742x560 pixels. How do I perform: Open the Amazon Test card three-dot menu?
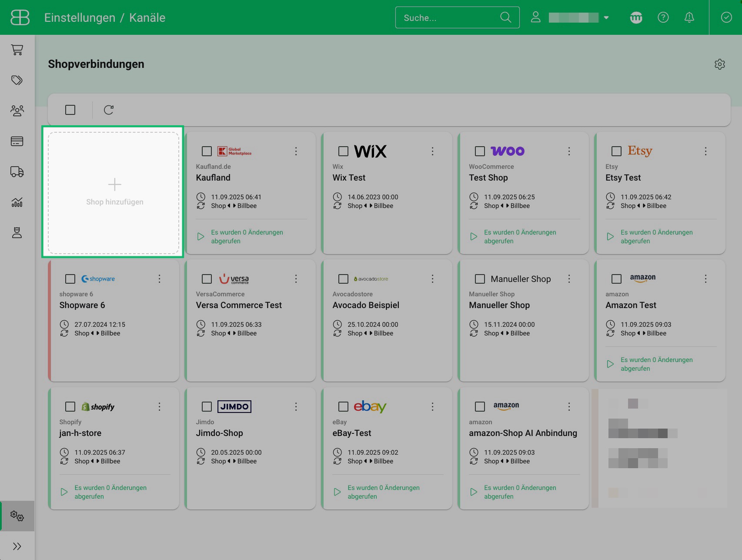[x=705, y=279]
